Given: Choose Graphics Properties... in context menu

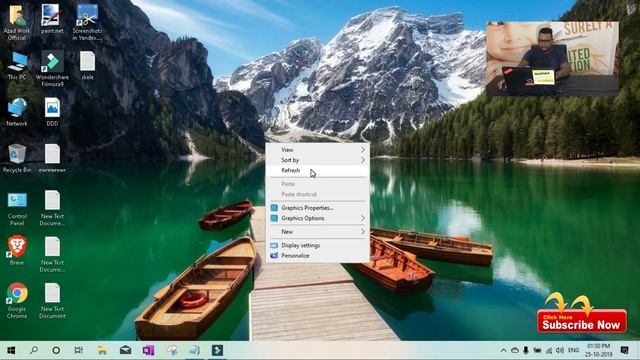Looking at the screenshot, I should tap(318, 208).
